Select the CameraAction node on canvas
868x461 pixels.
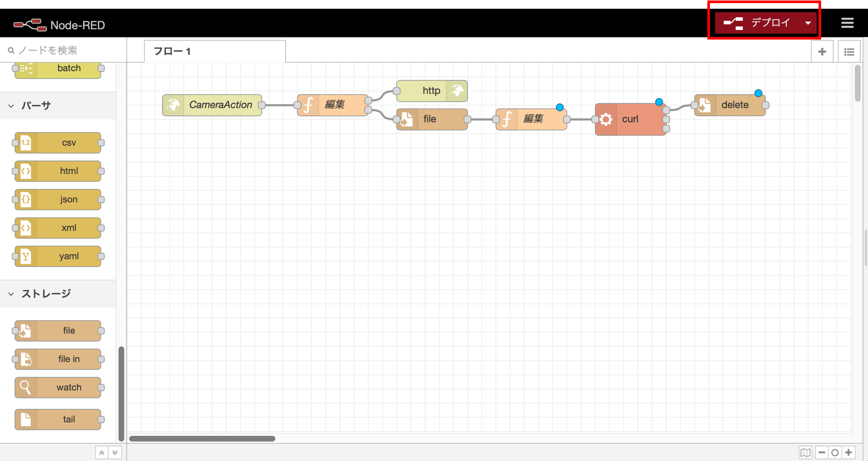click(x=212, y=105)
